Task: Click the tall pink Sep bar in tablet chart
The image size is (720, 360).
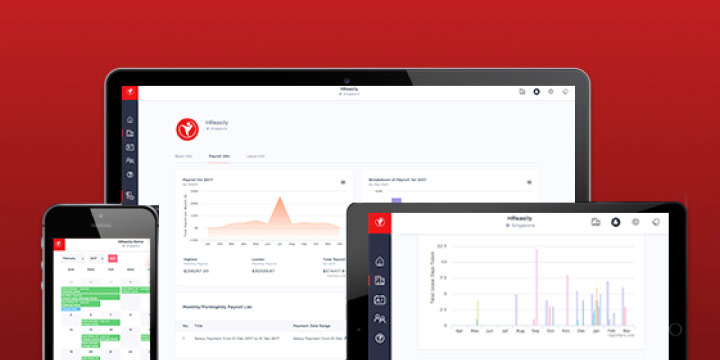Action: [x=536, y=287]
